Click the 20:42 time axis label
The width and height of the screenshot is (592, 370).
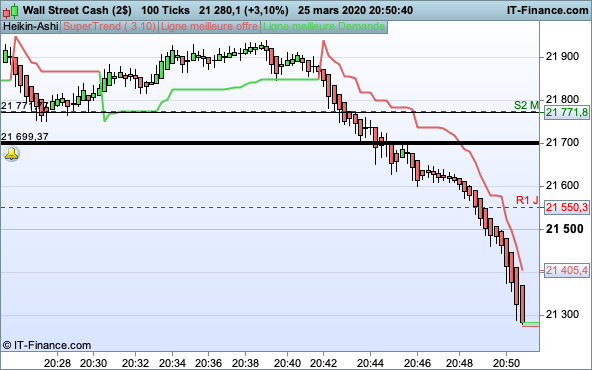point(324,363)
